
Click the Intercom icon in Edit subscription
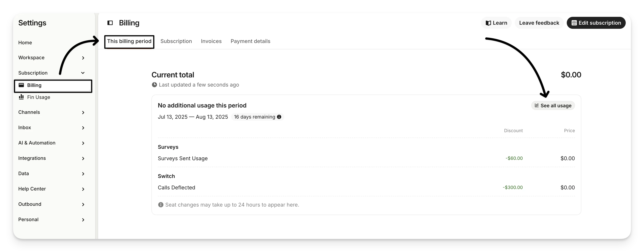[x=574, y=23]
